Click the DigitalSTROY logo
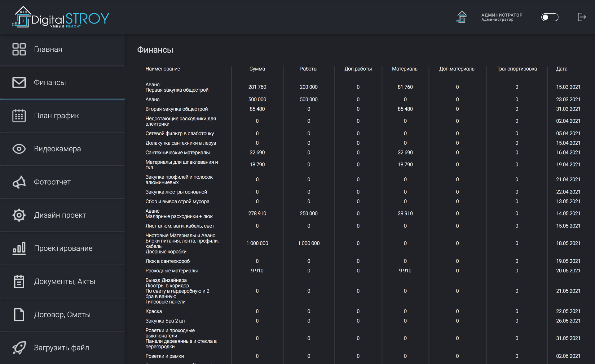The height and width of the screenshot is (364, 595). 60,17
